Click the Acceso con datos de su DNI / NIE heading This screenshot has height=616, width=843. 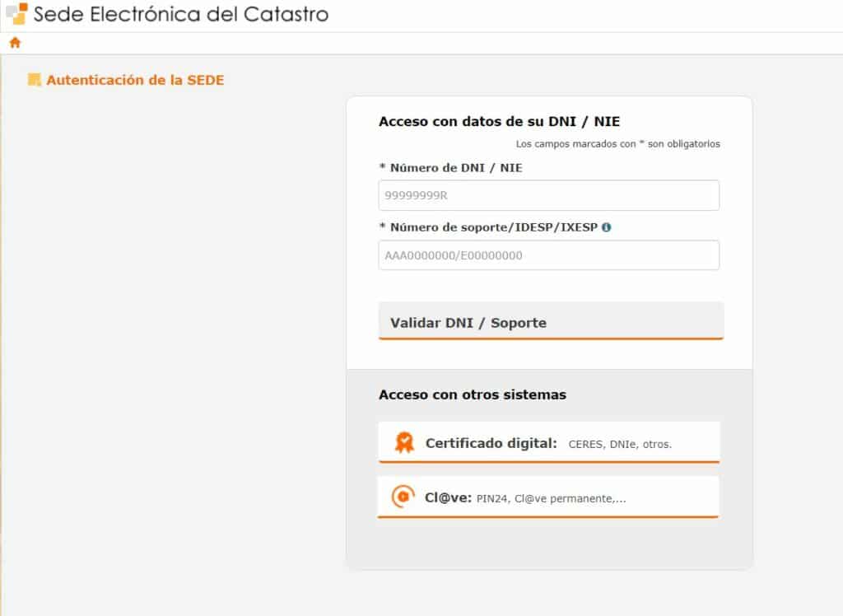coord(500,122)
